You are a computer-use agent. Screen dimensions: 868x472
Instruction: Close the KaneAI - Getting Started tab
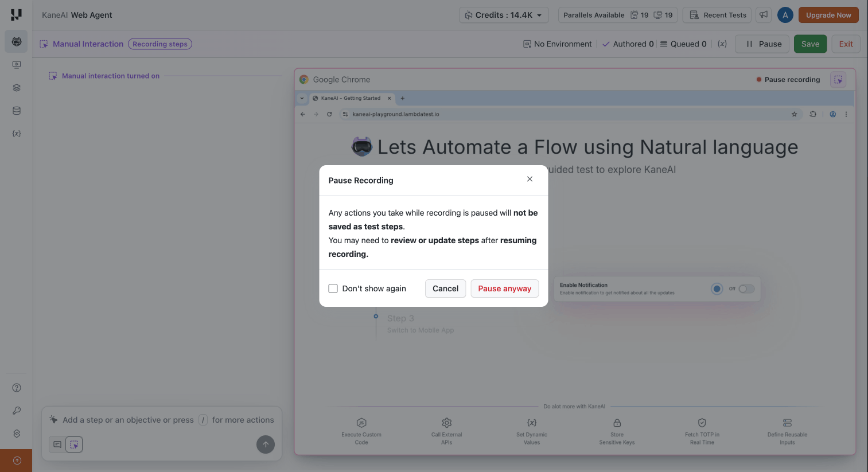click(390, 98)
